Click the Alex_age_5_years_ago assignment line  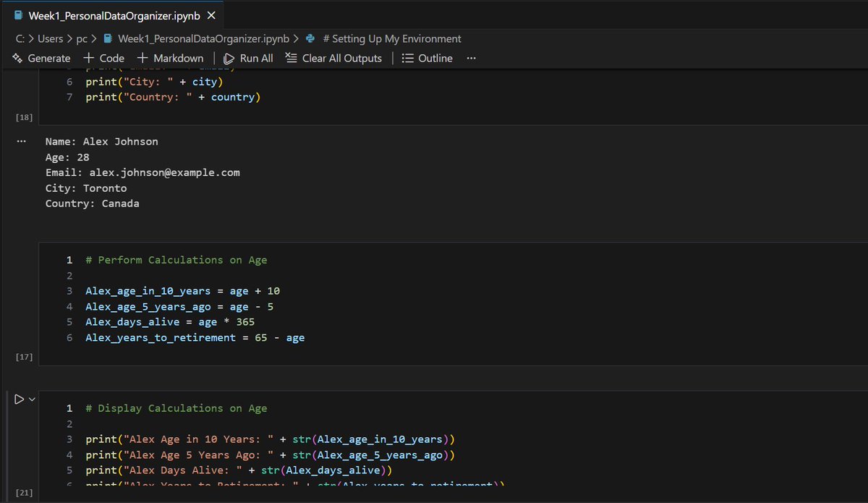[179, 307]
